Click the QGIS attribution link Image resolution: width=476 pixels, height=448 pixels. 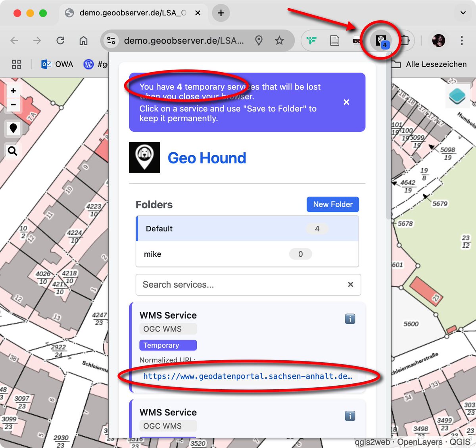point(460,442)
